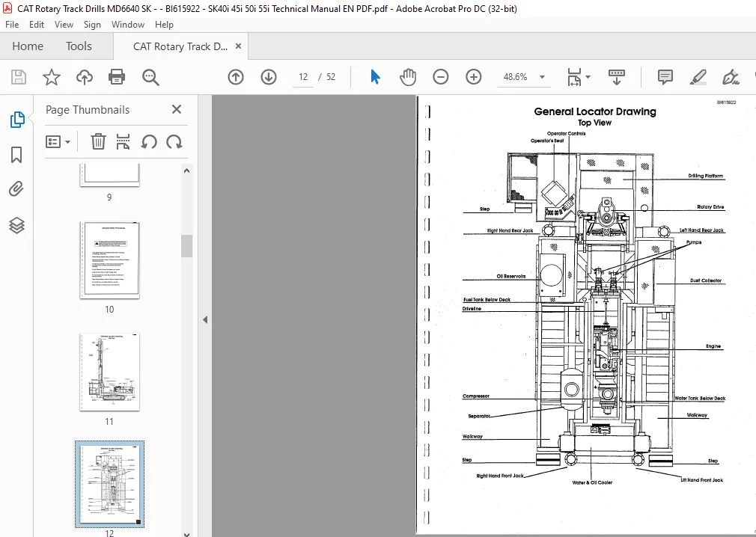Click the 'Dust Collector' label

coord(706,280)
